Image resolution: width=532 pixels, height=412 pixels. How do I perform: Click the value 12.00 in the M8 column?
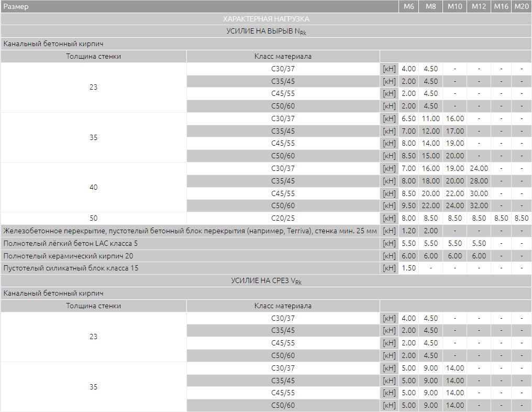pyautogui.click(x=430, y=131)
